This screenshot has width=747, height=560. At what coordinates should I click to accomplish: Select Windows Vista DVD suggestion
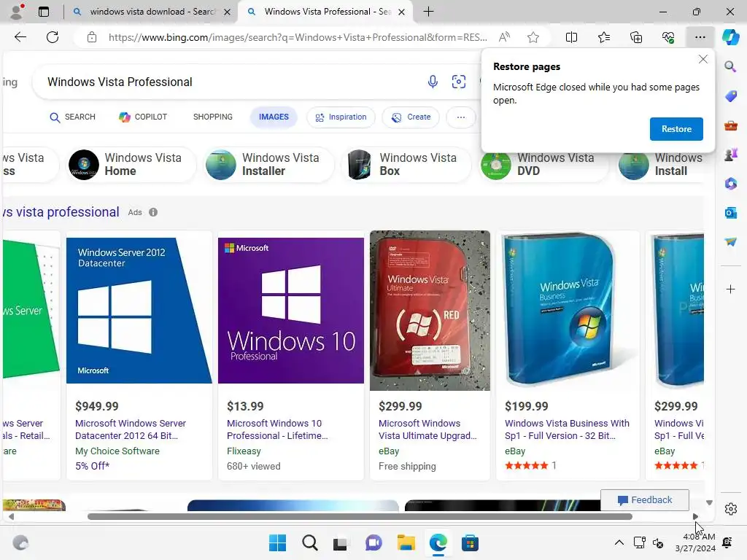point(543,164)
